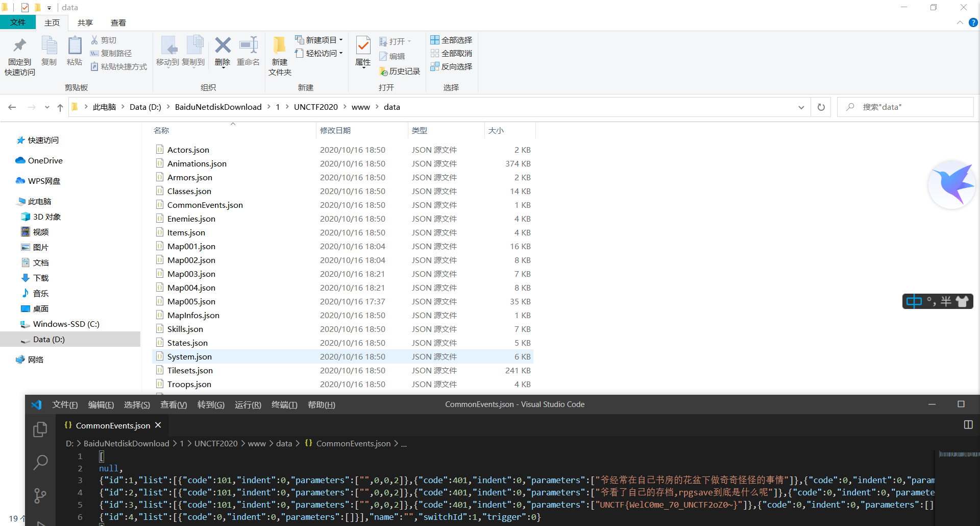Expand path arrow after UNCTF2020
980x526 pixels.
click(x=345, y=107)
